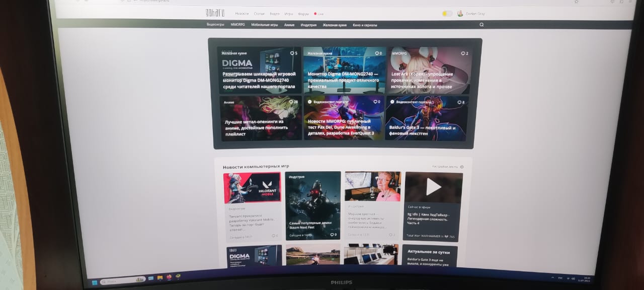Open Tencent Valorant Mobile news headline
The height and width of the screenshot is (290, 644).
click(253, 223)
